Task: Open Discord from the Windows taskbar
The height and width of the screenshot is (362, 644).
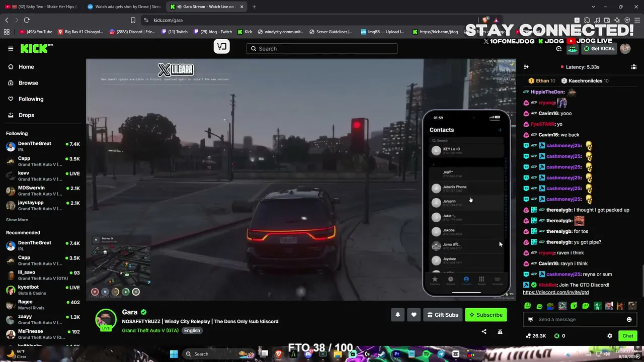Action: click(x=308, y=354)
